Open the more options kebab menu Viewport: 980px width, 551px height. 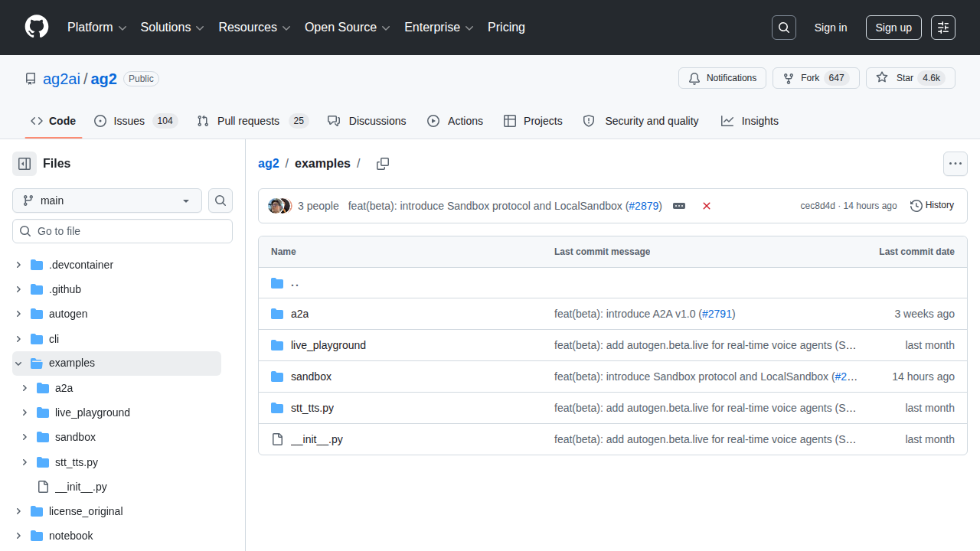pyautogui.click(x=955, y=164)
